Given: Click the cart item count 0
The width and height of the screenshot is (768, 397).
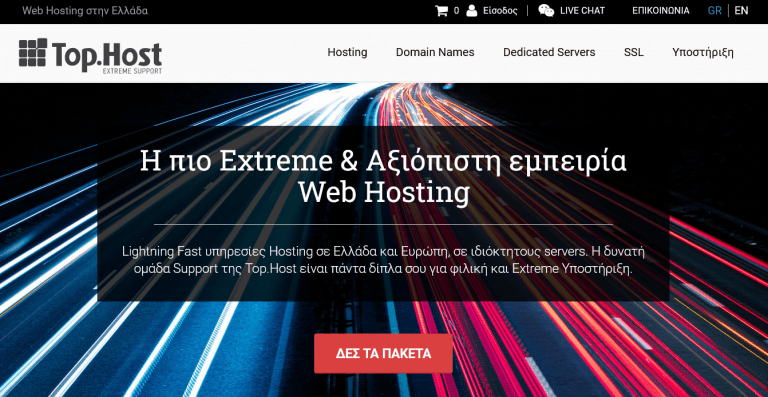Looking at the screenshot, I should 456,10.
